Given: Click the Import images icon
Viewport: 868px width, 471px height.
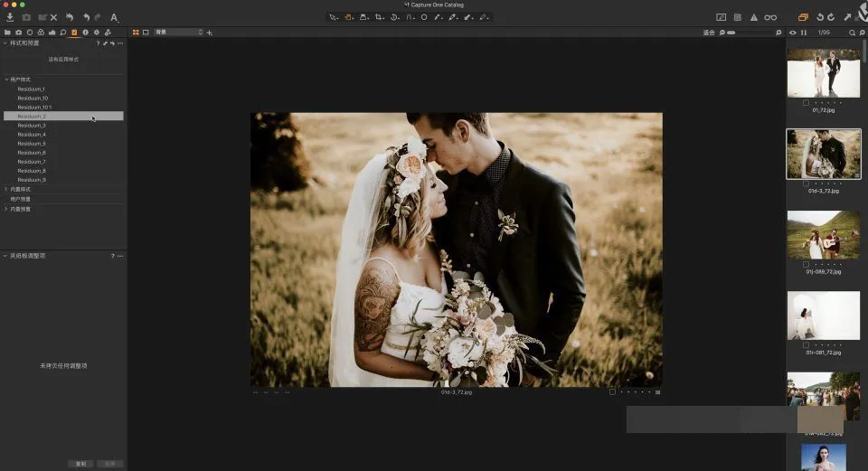Looking at the screenshot, I should (x=10, y=17).
